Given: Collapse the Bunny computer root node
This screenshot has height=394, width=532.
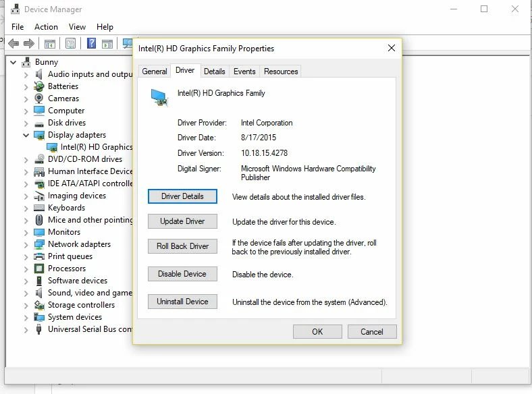Looking at the screenshot, I should [14, 62].
